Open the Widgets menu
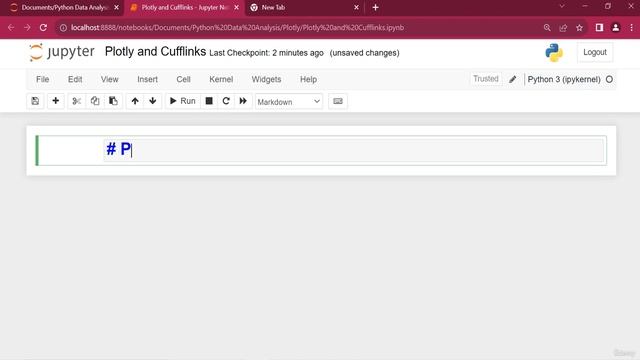Screen dimensions: 640x360 tap(266, 79)
